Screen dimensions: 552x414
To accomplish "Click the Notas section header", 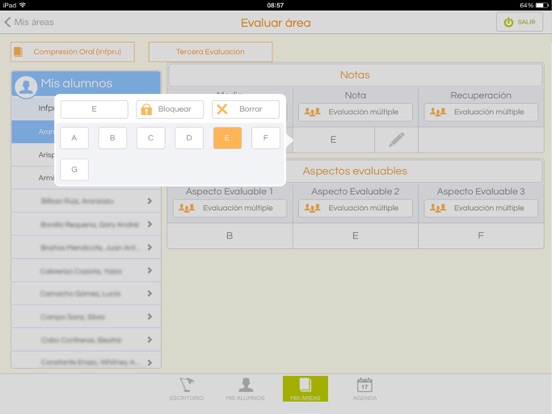I will (355, 75).
